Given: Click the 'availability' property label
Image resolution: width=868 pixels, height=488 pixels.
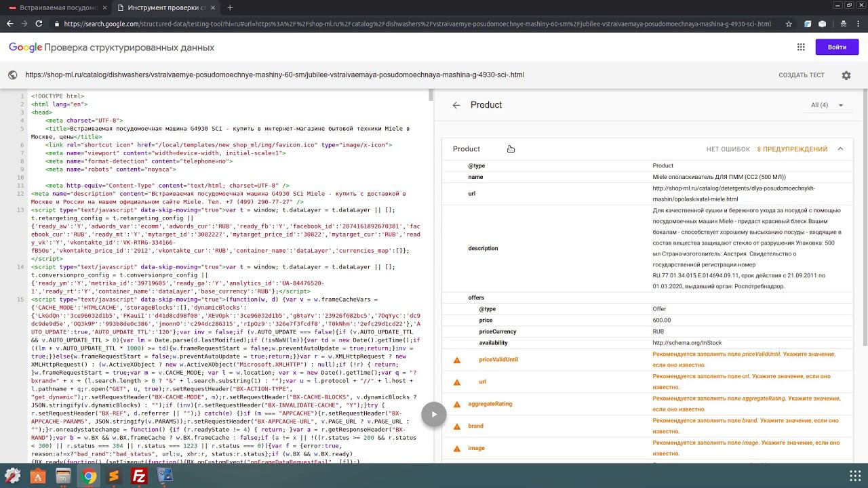Looking at the screenshot, I should click(493, 343).
